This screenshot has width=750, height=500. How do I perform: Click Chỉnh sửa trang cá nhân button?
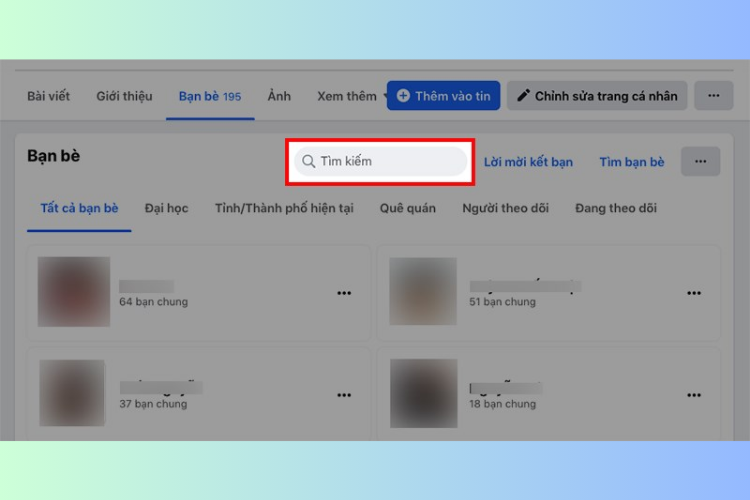[x=597, y=96]
